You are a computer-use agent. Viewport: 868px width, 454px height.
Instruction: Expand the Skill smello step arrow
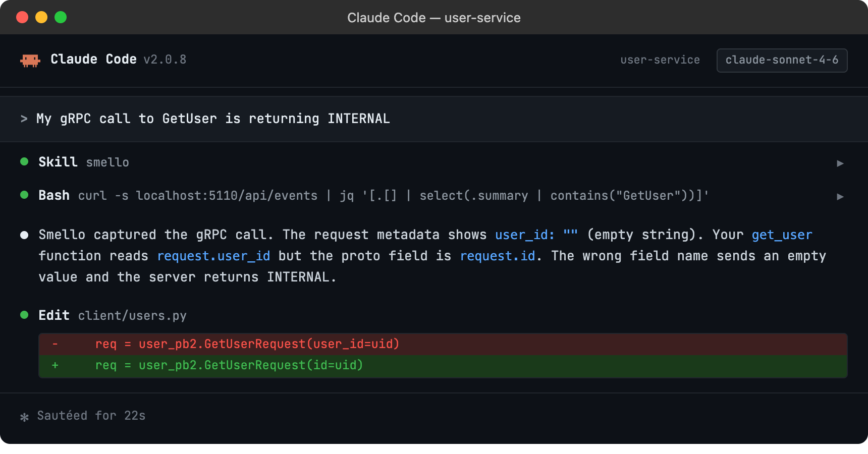click(x=840, y=163)
